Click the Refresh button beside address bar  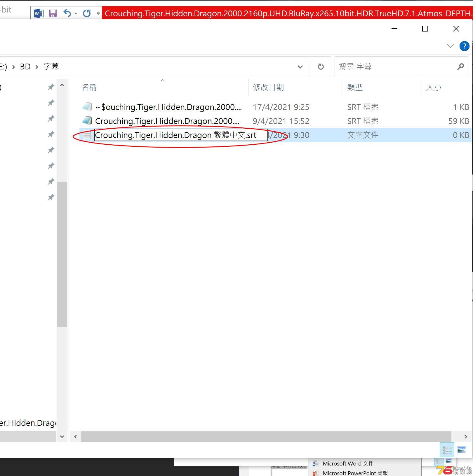321,67
